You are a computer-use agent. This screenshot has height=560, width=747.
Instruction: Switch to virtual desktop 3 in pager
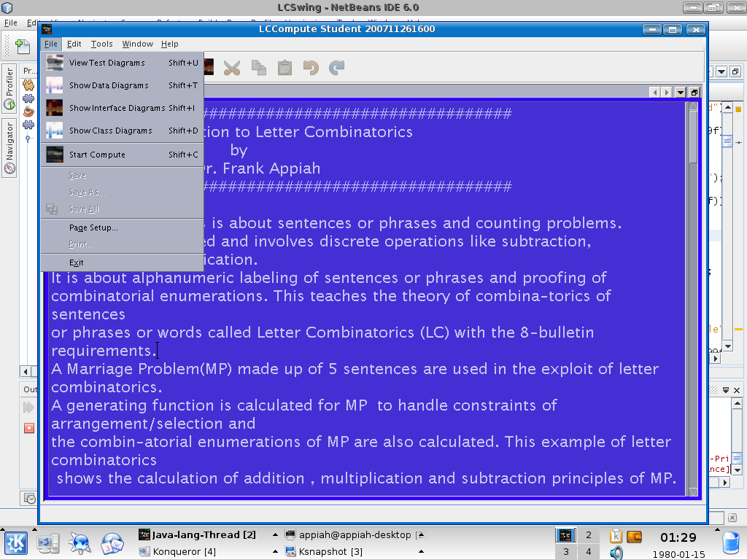[566, 551]
